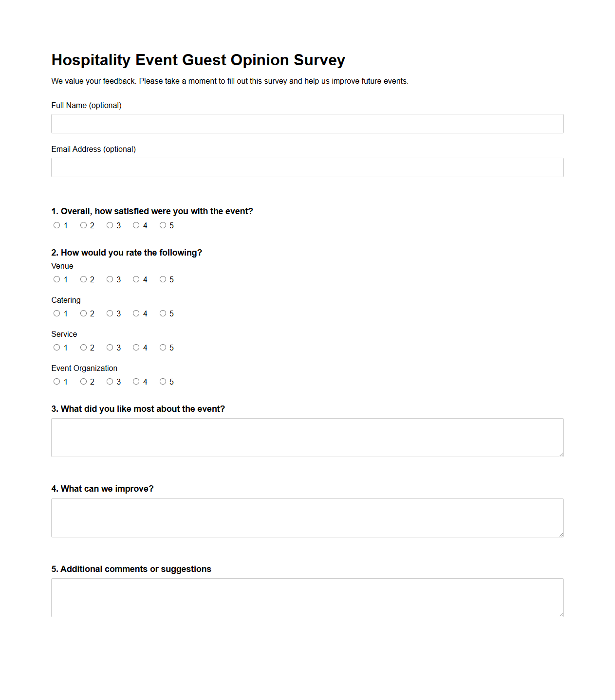Click the Email Address input field
Viewport: 615px width, 700px height.
coord(307,167)
